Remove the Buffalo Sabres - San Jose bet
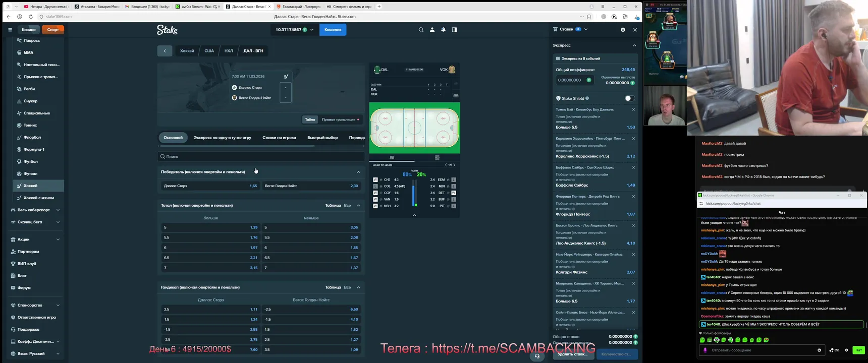868x363 pixels. click(633, 167)
